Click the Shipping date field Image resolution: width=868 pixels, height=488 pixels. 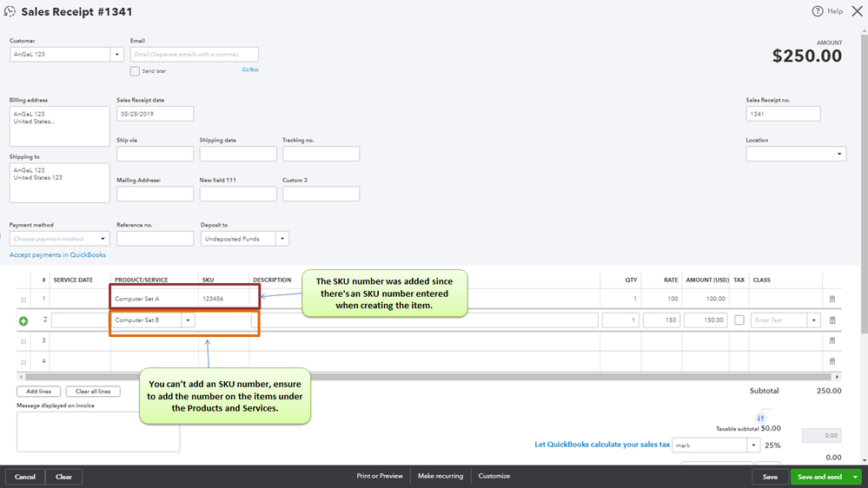click(238, 154)
